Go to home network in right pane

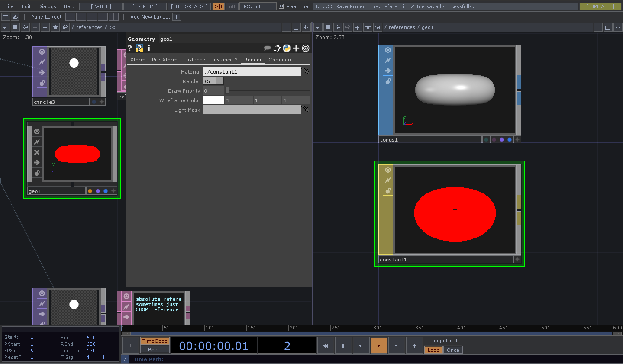click(x=378, y=27)
